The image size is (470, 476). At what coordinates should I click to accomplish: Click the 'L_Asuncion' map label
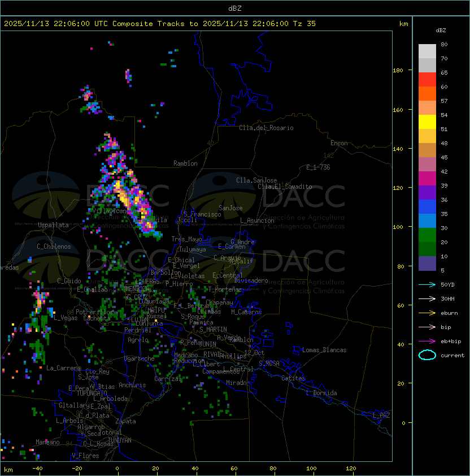pyautogui.click(x=257, y=220)
